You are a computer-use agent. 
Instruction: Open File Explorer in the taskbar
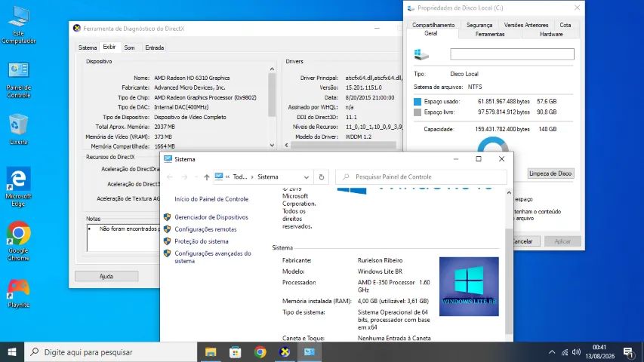click(x=211, y=352)
